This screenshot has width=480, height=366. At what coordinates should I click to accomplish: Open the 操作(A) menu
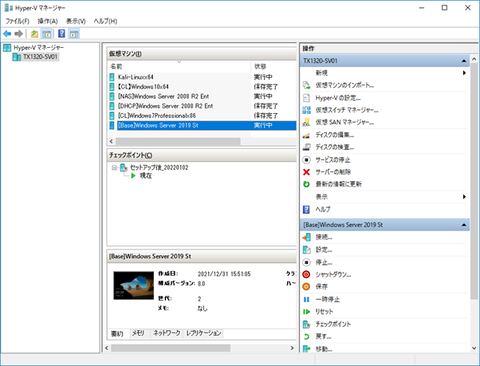pos(48,21)
